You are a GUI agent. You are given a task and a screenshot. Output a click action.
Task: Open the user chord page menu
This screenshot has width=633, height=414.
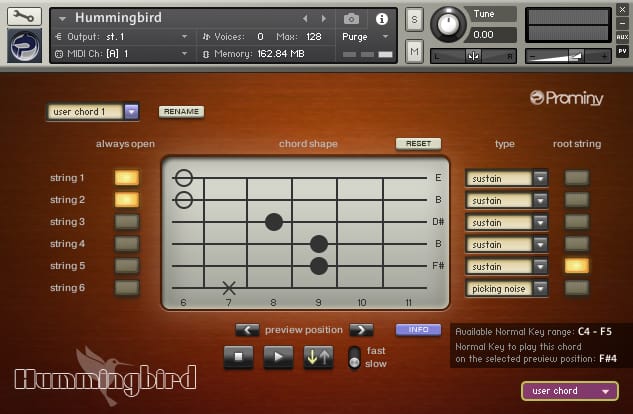point(570,391)
